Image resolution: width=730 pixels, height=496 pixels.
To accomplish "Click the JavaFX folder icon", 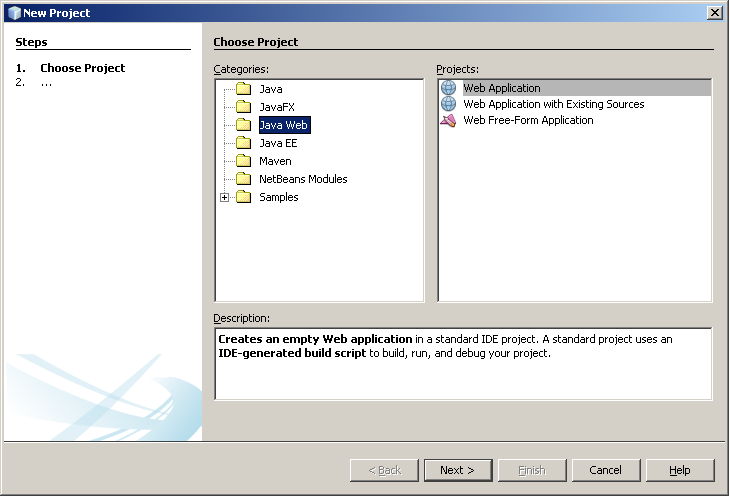I will point(243,107).
